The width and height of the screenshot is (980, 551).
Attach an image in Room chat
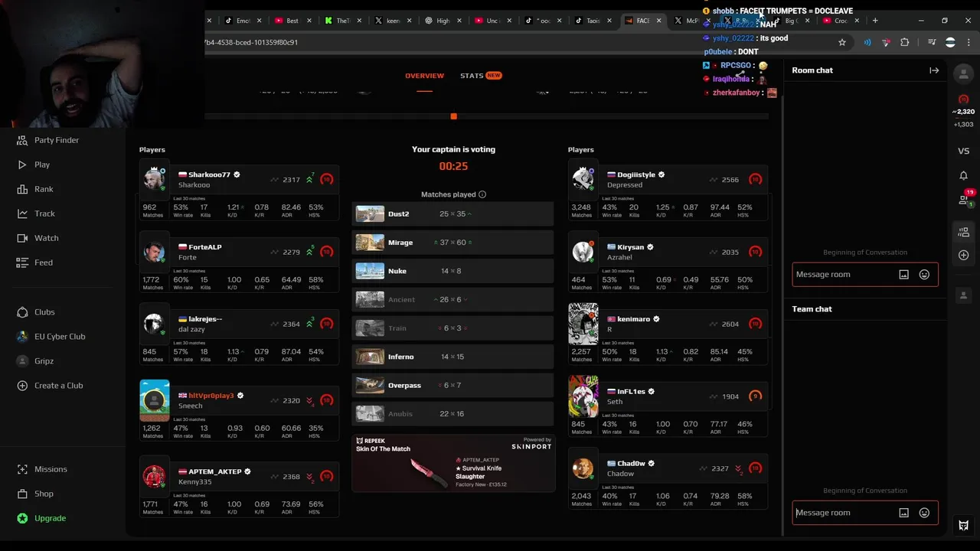pyautogui.click(x=903, y=275)
